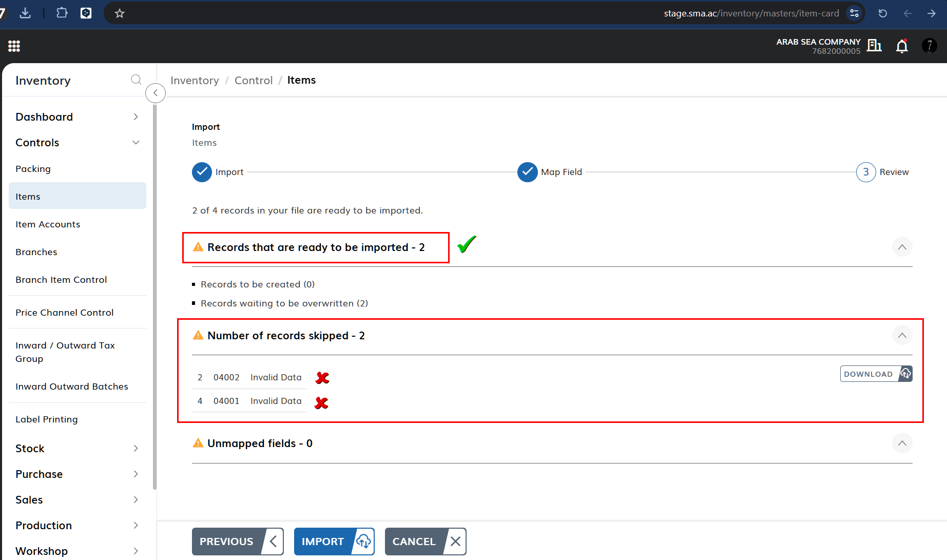Open Inward / Outward Tax Group

pyautogui.click(x=77, y=352)
